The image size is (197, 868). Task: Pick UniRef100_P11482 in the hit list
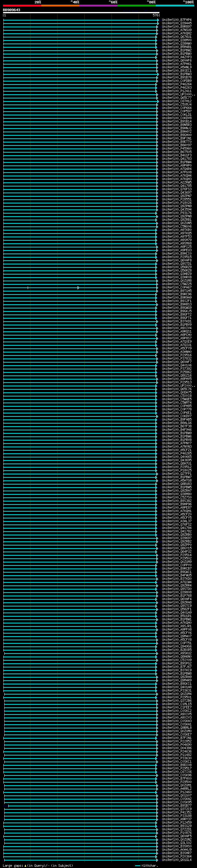[176, 755]
